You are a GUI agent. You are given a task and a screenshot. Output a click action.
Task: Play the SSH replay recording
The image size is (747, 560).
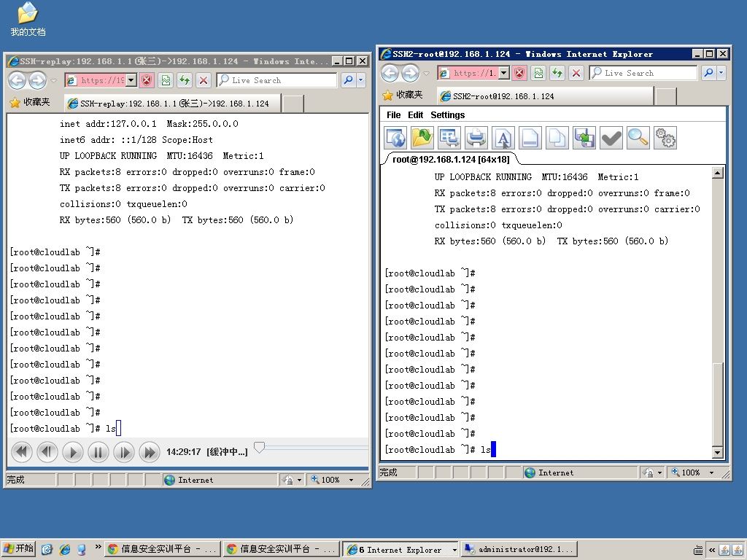point(73,451)
